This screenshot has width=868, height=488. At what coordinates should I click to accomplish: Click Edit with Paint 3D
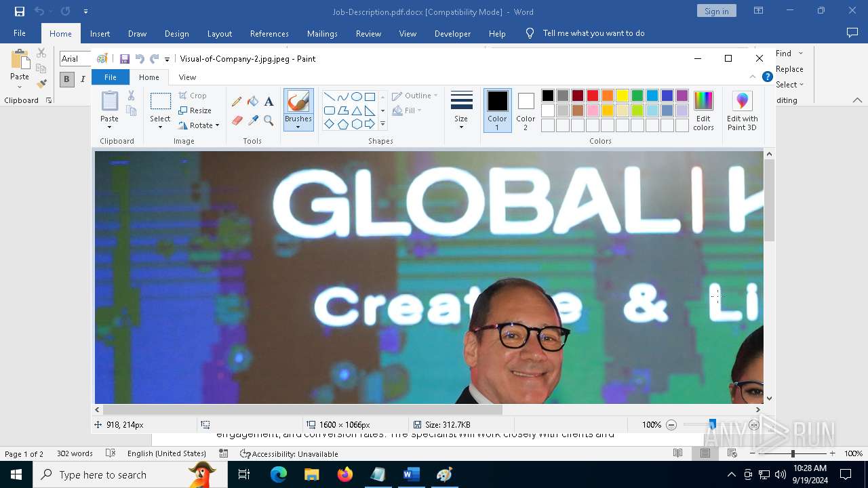742,110
